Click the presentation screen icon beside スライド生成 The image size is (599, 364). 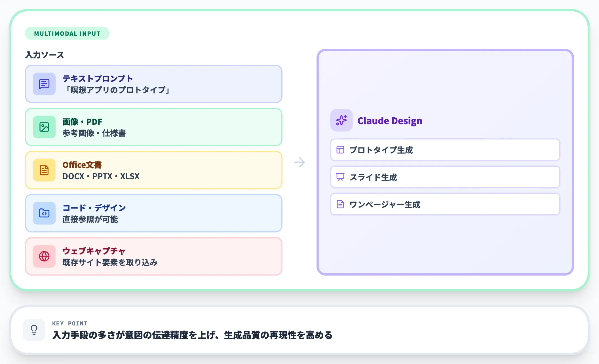(x=340, y=177)
